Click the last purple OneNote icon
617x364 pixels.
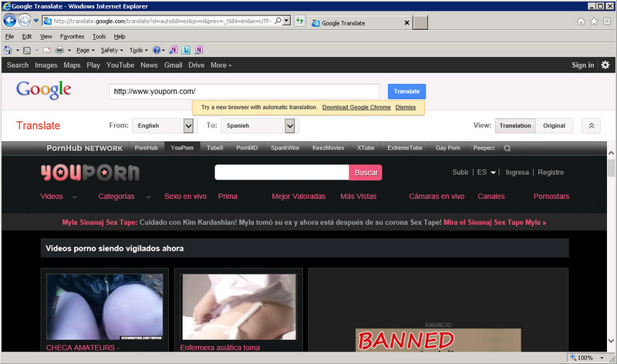point(199,50)
